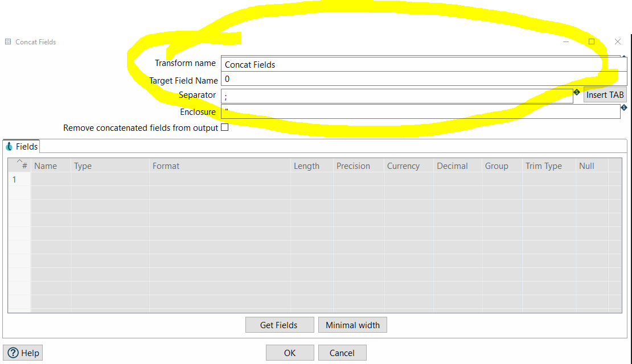Close the Concat Fields window
Image resolution: width=632 pixels, height=364 pixels.
coord(618,42)
